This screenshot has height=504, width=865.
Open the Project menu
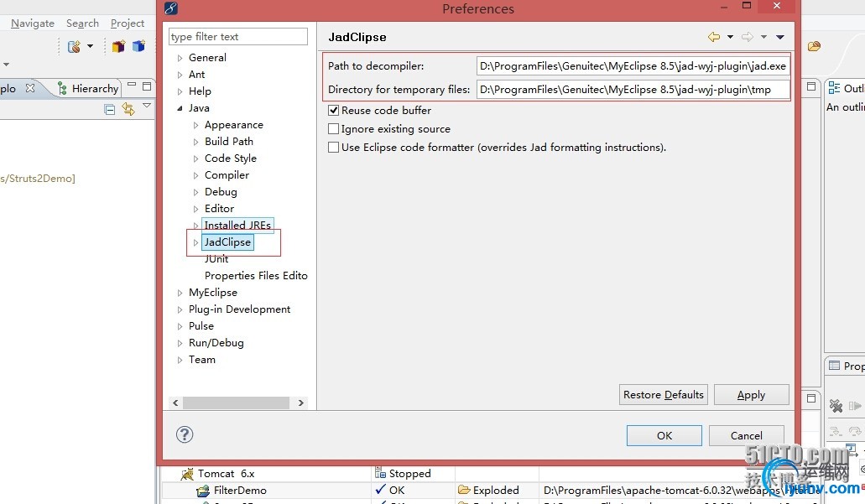pyautogui.click(x=127, y=23)
